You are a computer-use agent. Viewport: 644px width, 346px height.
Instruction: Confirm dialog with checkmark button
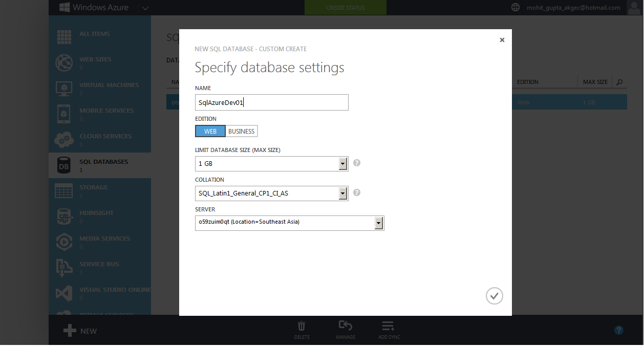(495, 296)
